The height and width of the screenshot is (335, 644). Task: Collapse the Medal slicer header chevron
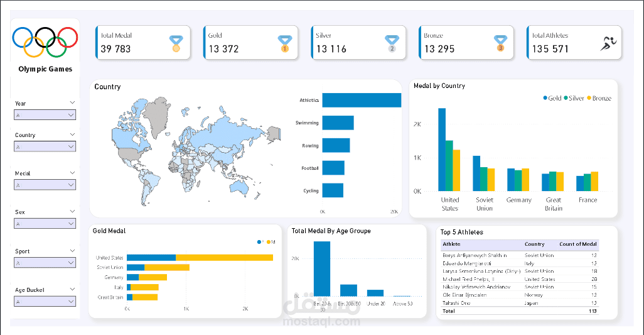click(72, 173)
